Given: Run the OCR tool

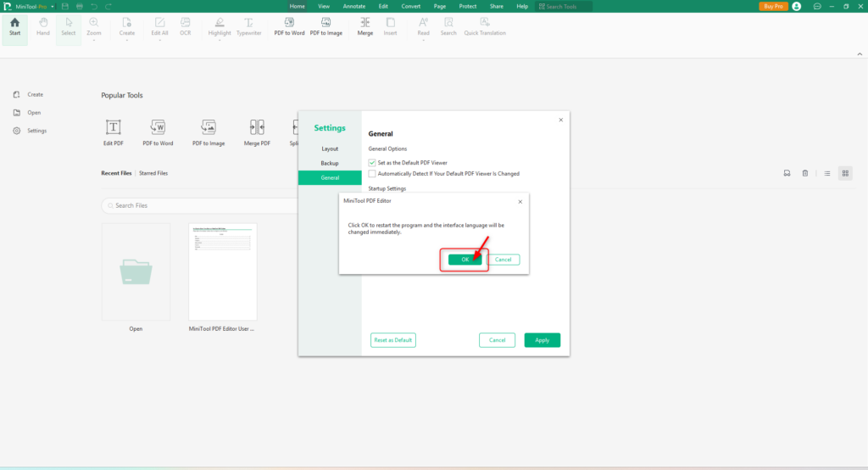Looking at the screenshot, I should tap(186, 26).
